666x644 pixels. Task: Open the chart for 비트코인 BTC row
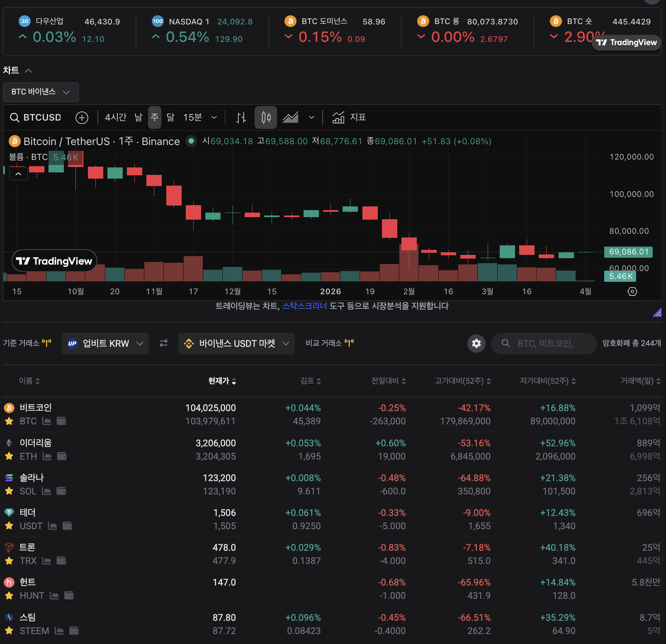(47, 421)
